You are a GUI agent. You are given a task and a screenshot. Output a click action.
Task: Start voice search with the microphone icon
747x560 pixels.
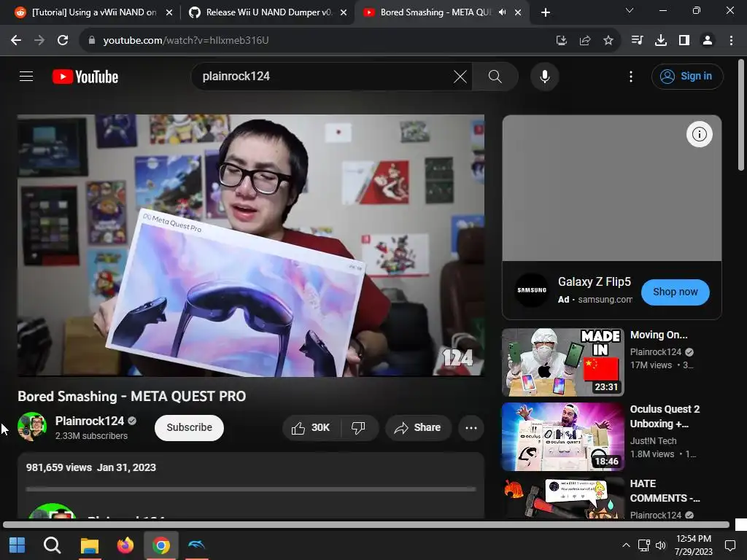(544, 76)
